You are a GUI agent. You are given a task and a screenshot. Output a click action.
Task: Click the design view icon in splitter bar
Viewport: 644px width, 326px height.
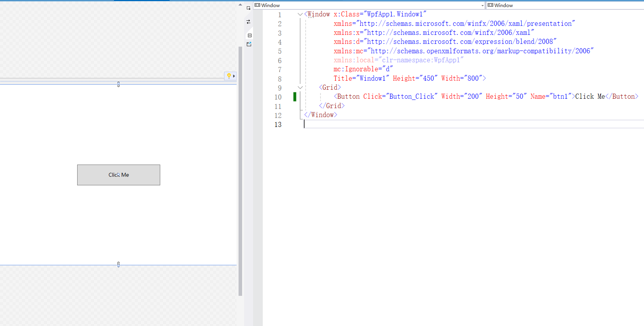tap(248, 8)
